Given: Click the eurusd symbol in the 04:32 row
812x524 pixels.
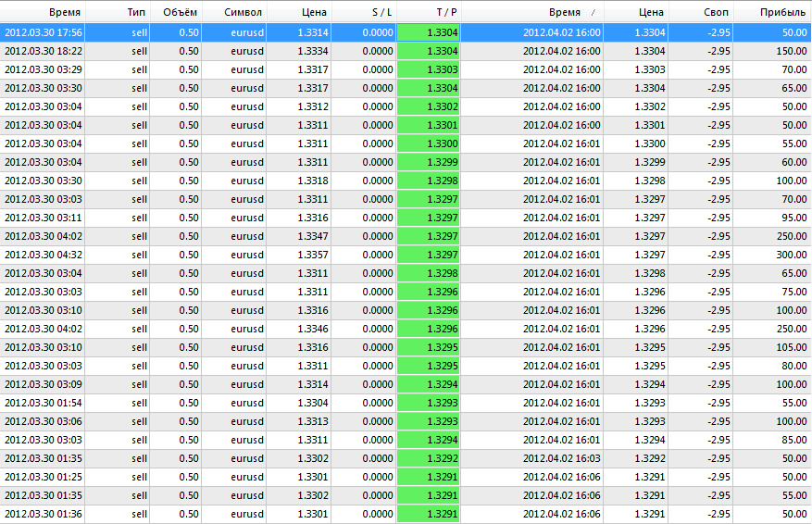Looking at the screenshot, I should pyautogui.click(x=247, y=255).
